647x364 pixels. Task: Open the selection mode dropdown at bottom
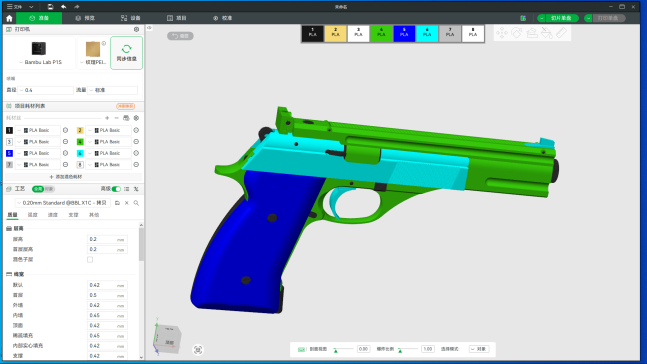(x=479, y=349)
